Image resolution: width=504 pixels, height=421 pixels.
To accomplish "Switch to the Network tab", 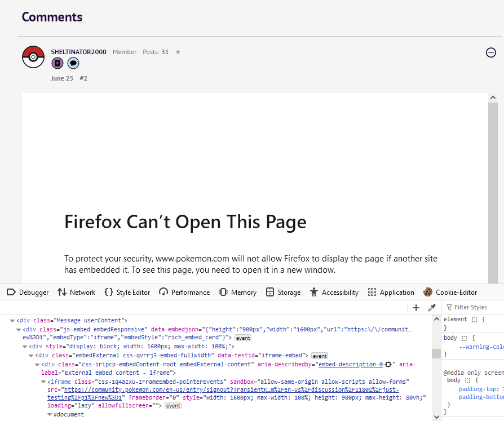I will point(77,292).
